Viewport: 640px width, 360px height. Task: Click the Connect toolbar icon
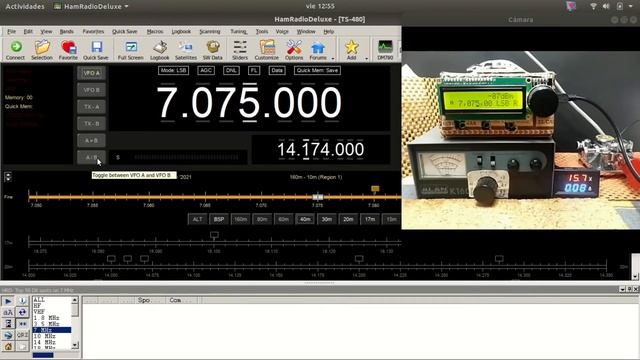click(x=16, y=50)
